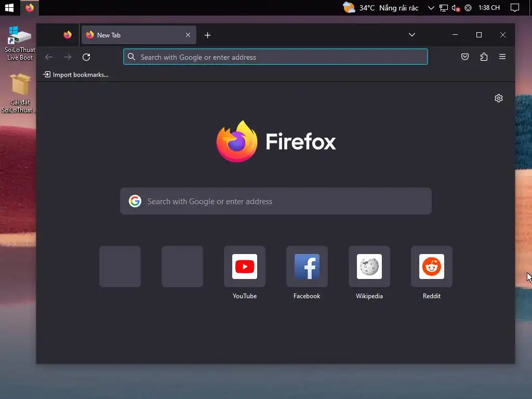Click the muted volume tray icon

point(456,8)
